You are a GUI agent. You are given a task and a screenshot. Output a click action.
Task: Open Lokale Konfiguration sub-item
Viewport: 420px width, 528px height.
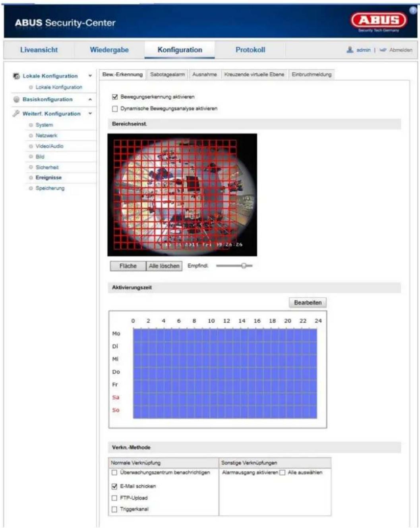pos(59,87)
